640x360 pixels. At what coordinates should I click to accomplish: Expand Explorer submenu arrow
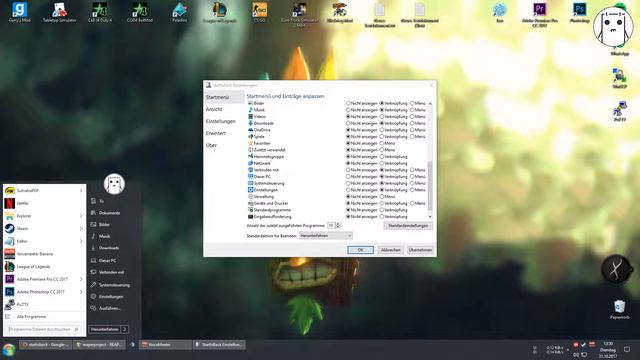tap(81, 216)
